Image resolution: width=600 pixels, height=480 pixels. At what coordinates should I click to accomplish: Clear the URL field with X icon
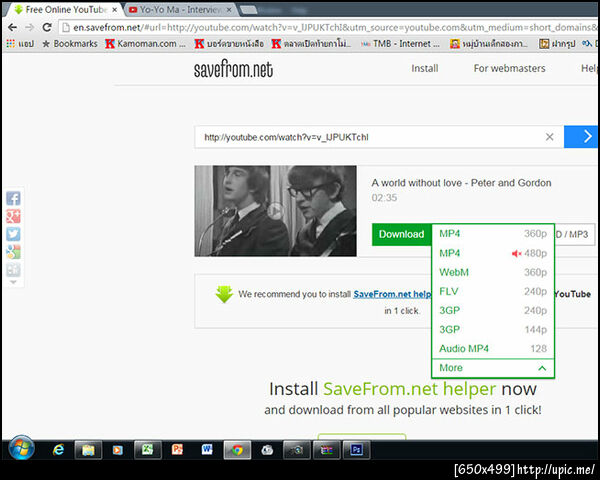[x=549, y=137]
